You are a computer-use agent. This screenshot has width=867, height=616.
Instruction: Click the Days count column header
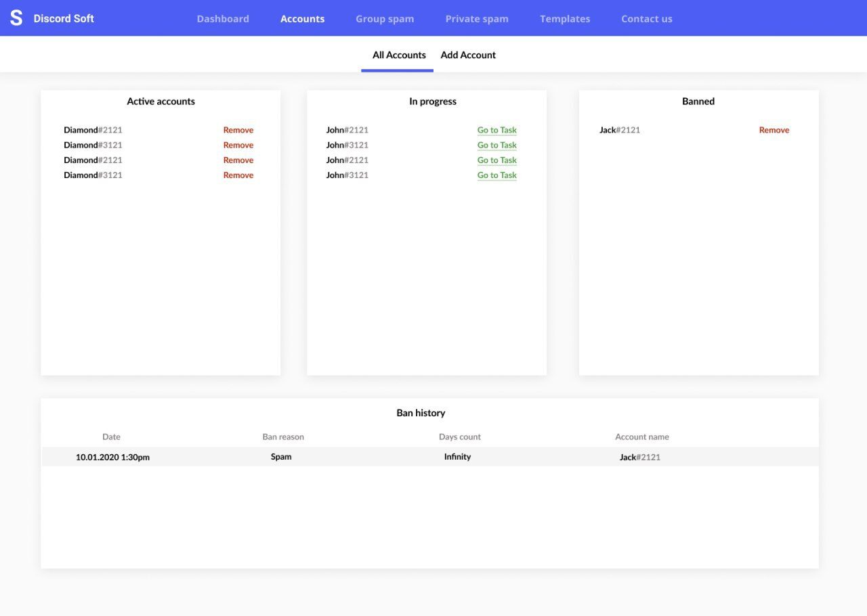(459, 437)
